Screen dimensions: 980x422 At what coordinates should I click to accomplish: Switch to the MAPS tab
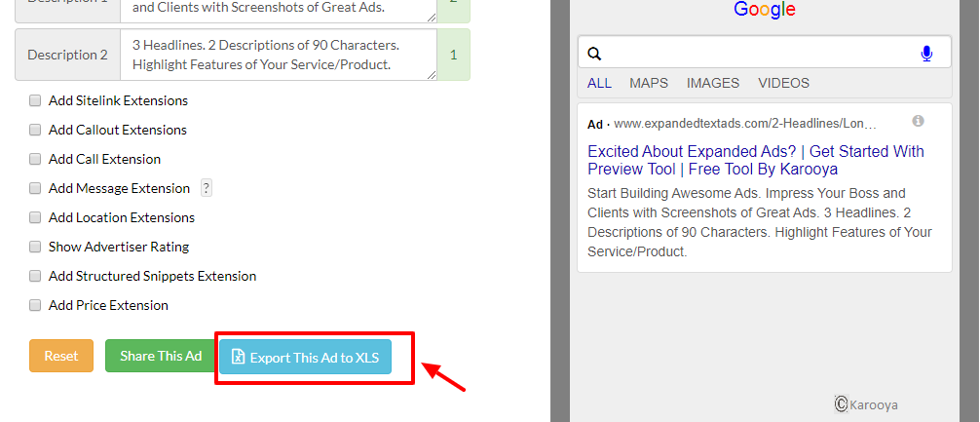pos(649,83)
